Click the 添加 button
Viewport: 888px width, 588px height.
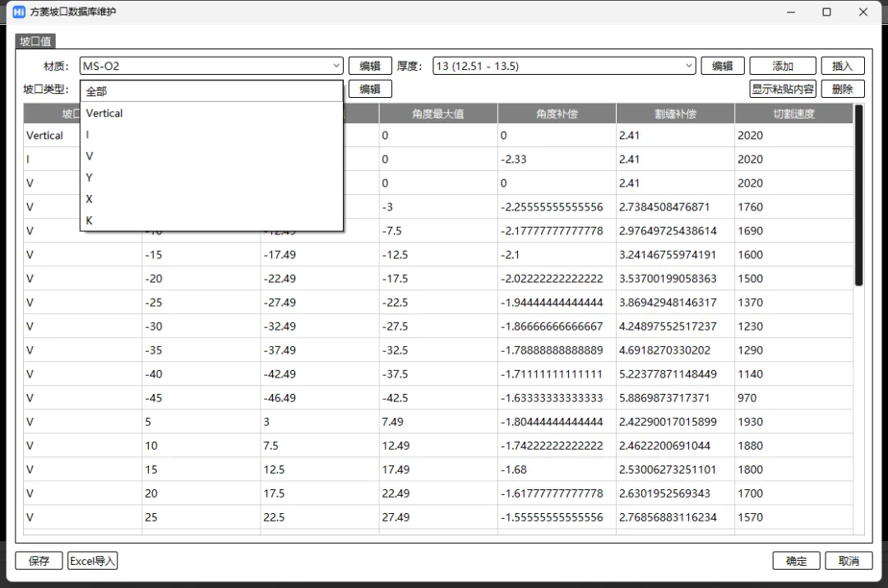point(783,66)
